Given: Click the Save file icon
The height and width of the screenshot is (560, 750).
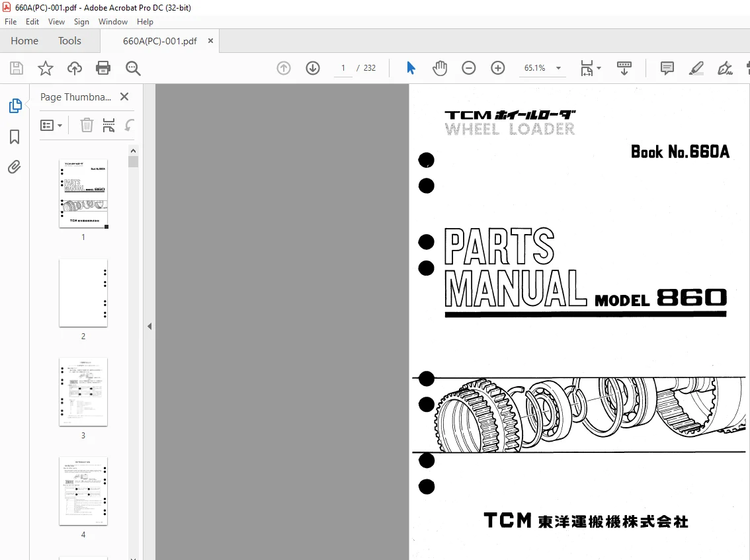Looking at the screenshot, I should pyautogui.click(x=17, y=68).
